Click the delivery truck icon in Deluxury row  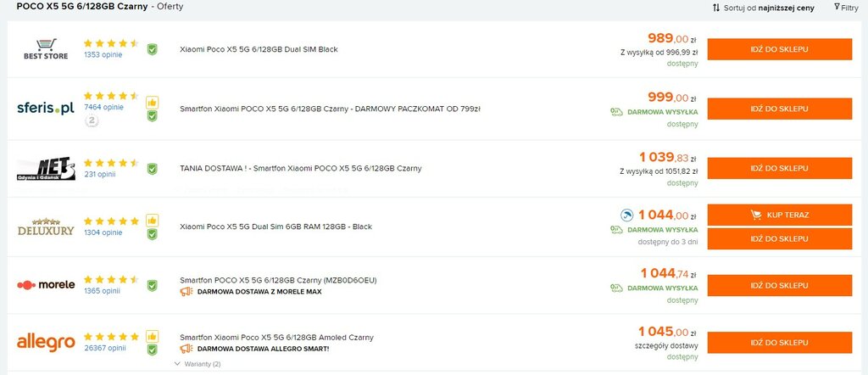pos(616,229)
